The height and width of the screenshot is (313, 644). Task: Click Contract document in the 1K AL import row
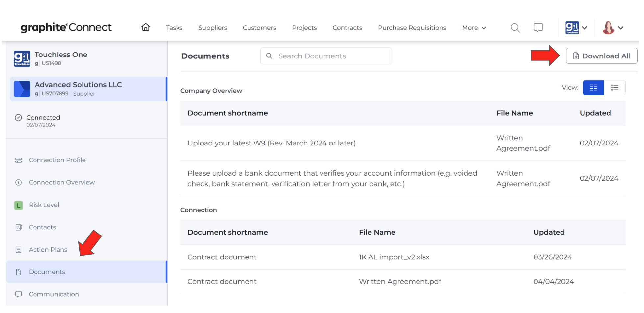click(x=222, y=257)
